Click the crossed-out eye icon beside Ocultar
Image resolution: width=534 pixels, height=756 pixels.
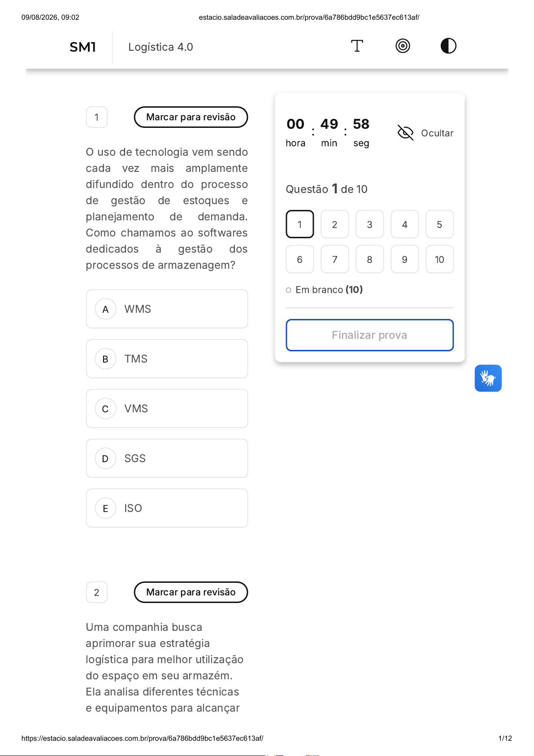405,133
